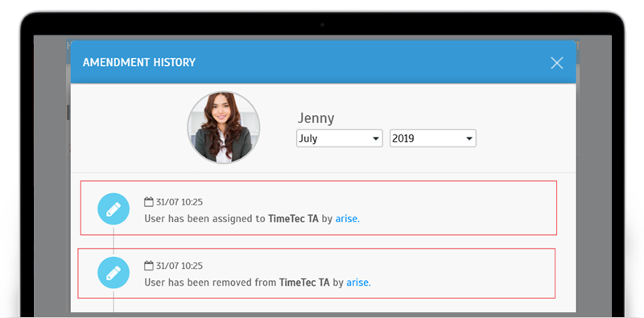The width and height of the screenshot is (644, 318).
Task: Click the arrow of the year selector
Action: [469, 138]
